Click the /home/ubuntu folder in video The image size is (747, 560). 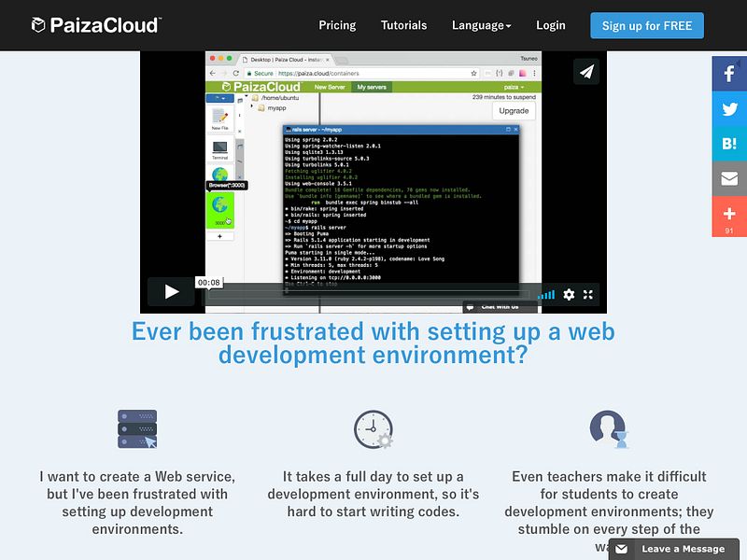point(275,98)
